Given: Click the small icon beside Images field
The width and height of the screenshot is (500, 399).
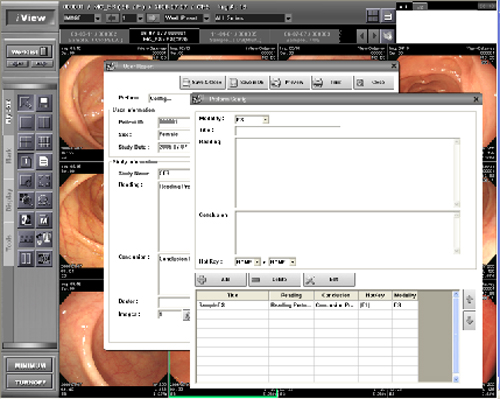Looking at the screenshot, I should [186, 315].
